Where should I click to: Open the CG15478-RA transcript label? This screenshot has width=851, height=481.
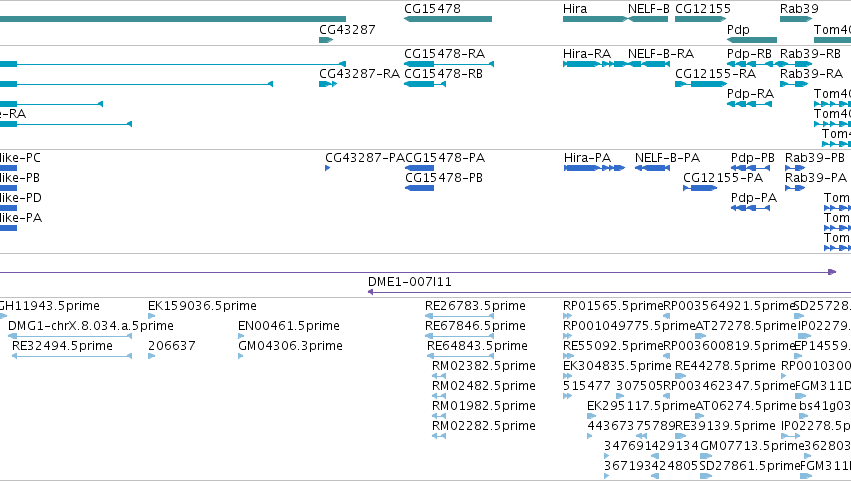pyautogui.click(x=444, y=54)
